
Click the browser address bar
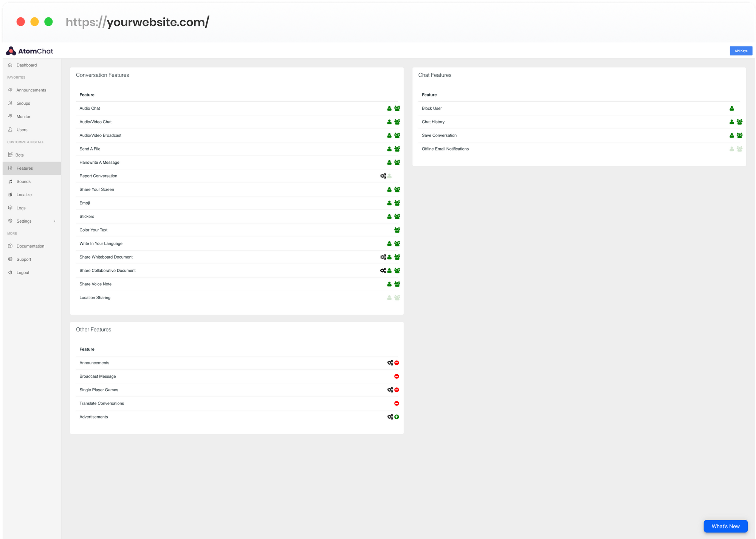138,22
